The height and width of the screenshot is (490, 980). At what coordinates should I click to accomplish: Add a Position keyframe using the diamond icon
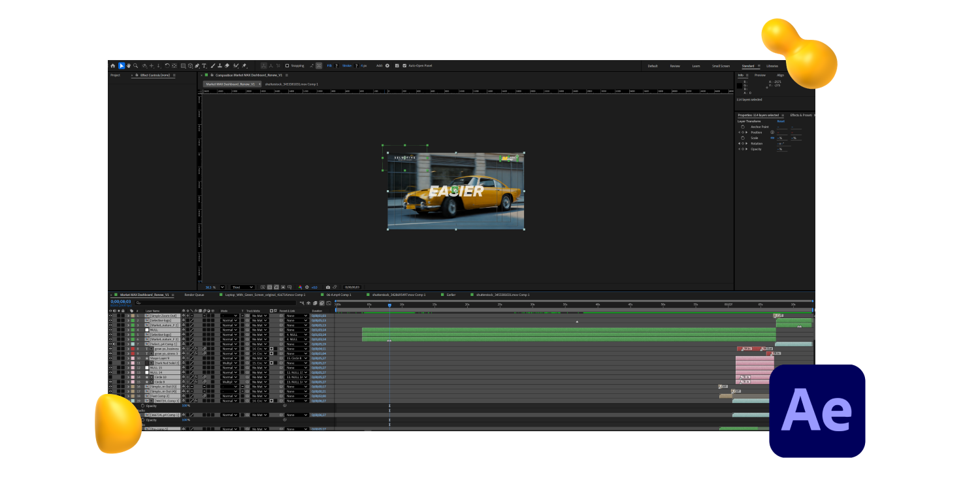[x=742, y=132]
